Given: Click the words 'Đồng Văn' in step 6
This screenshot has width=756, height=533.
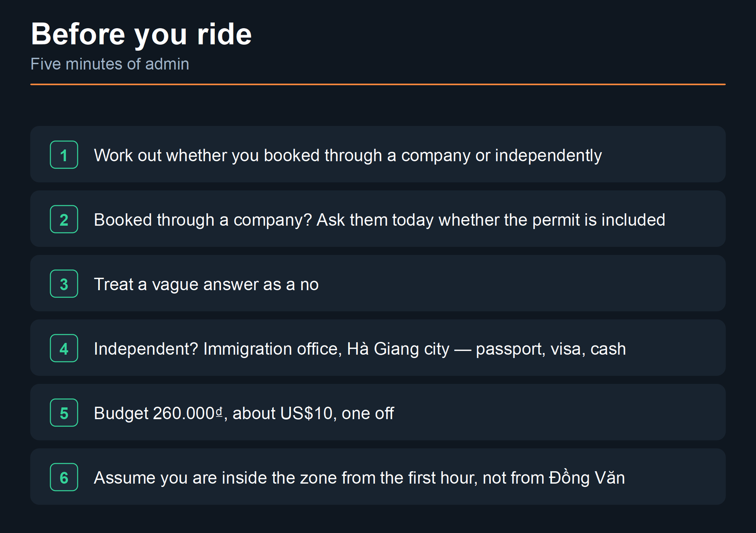Looking at the screenshot, I should [x=587, y=478].
